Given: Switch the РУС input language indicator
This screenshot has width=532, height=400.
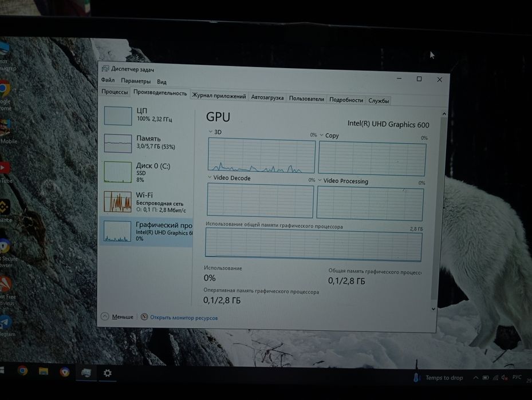Looking at the screenshot, I should (517, 377).
